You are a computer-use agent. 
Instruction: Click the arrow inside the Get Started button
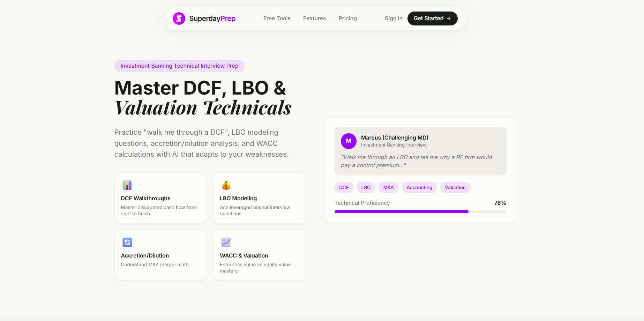(x=449, y=18)
